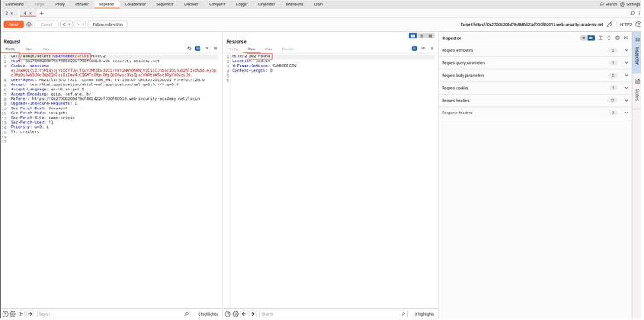Open the Dashboard tab
This screenshot has height=320, width=644.
[15, 4]
